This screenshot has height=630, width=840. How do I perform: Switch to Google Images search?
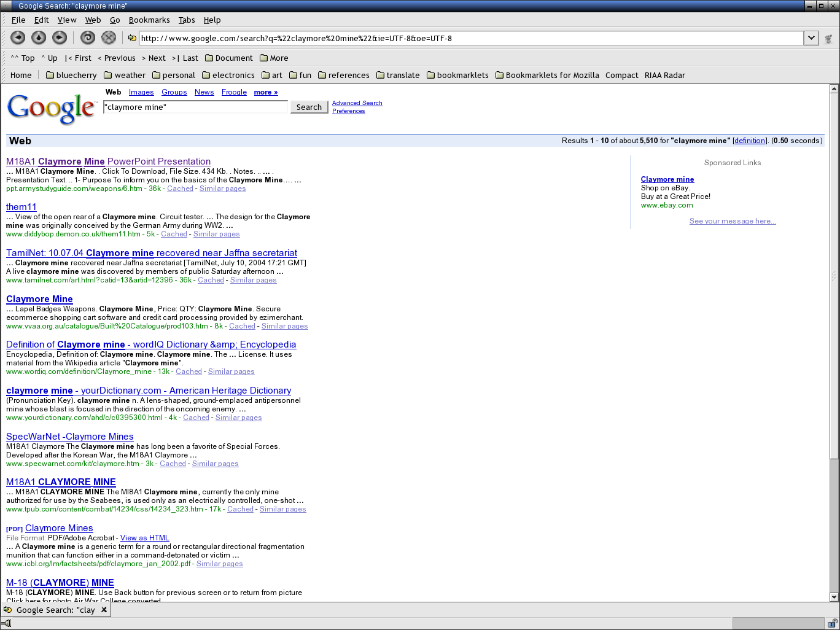[x=141, y=92]
